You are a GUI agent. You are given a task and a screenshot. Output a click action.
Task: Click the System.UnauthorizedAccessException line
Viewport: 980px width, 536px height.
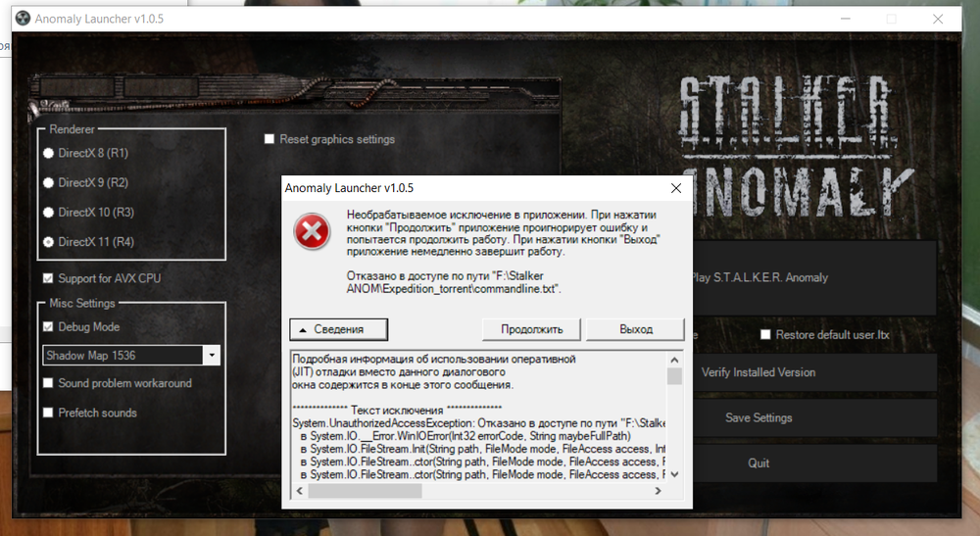pyautogui.click(x=479, y=423)
